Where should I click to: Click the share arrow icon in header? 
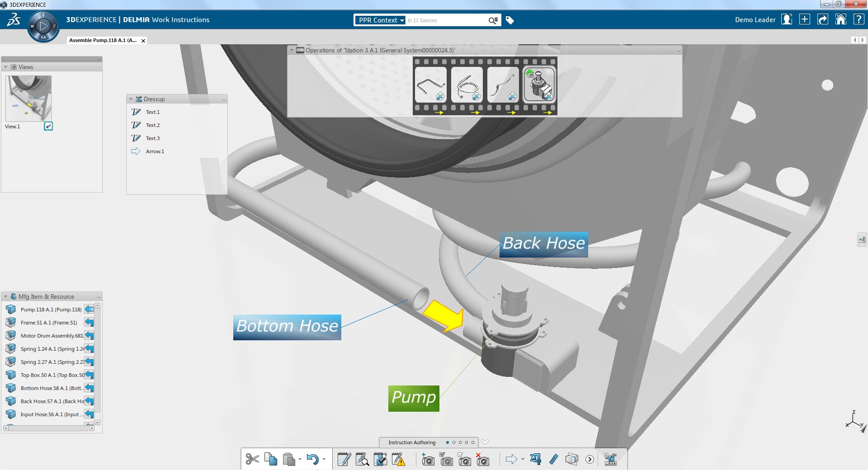click(823, 19)
